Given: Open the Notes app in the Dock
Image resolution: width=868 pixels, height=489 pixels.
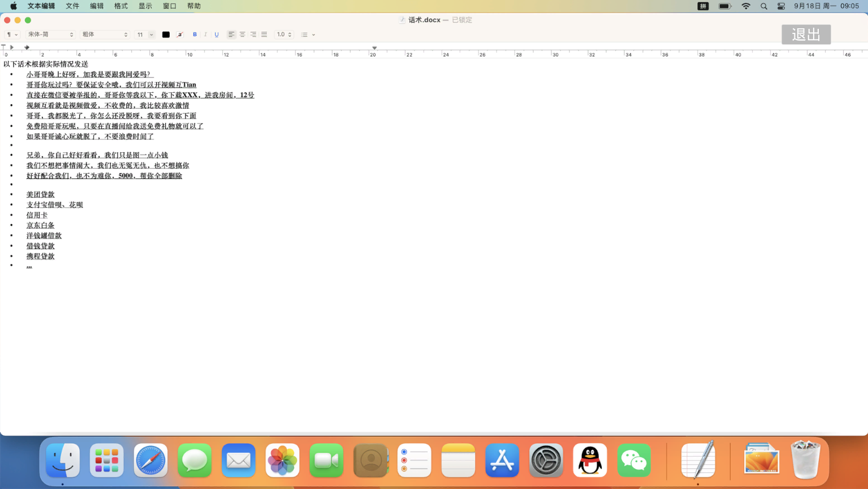Looking at the screenshot, I should pyautogui.click(x=458, y=460).
